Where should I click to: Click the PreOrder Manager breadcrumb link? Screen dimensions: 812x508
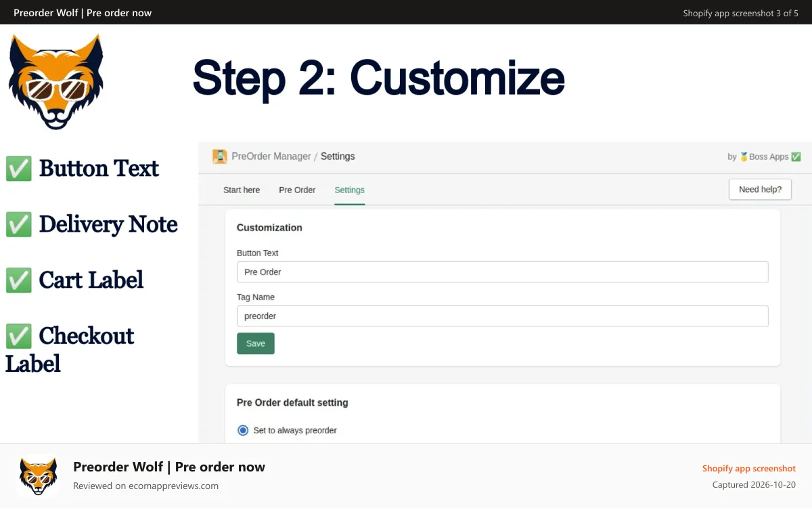click(x=271, y=156)
